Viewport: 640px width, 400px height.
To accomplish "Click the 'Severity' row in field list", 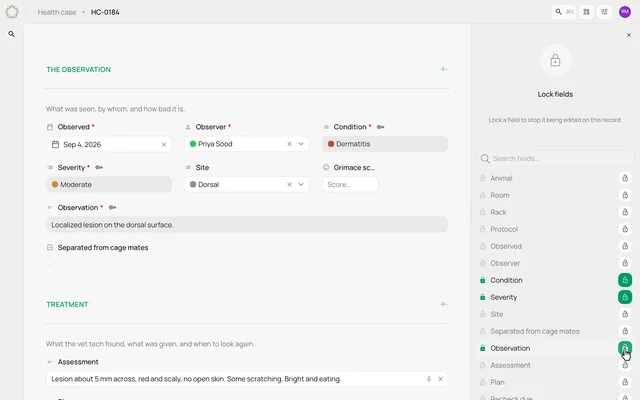I will tap(555, 297).
